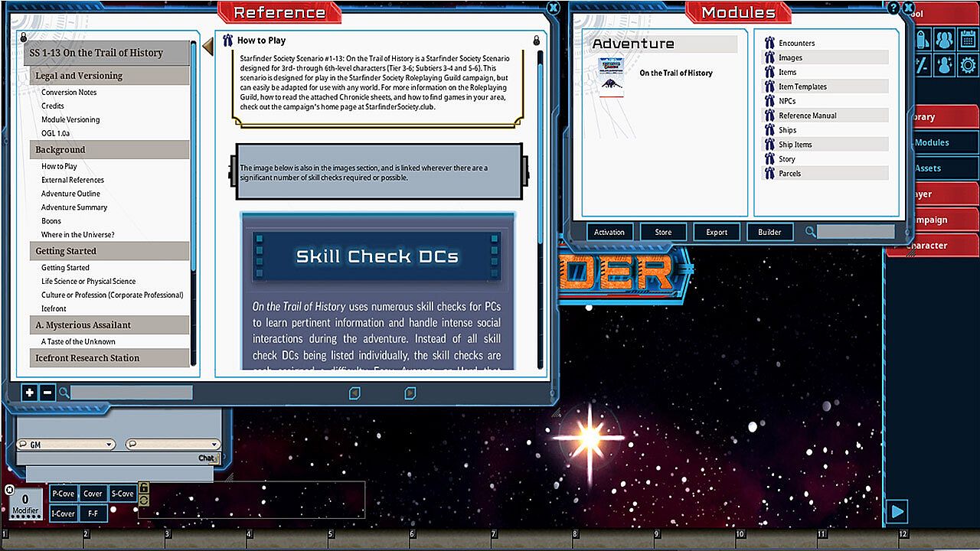Click the Modules window help icon

click(x=893, y=8)
